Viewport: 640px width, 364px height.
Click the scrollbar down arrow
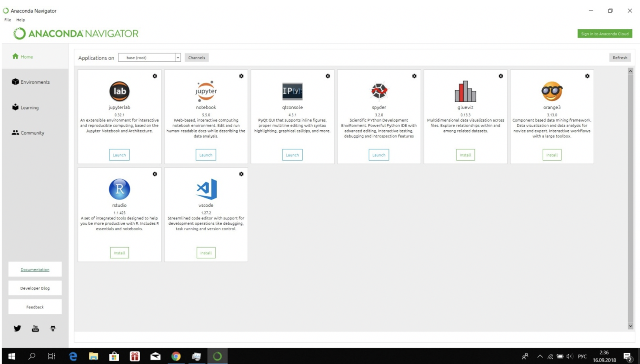tap(630, 326)
